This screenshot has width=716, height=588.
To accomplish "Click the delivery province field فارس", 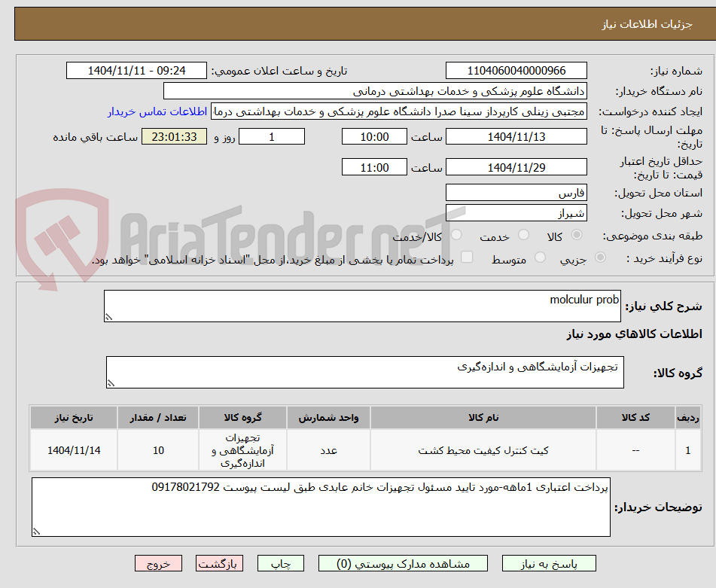I will click(516, 193).
